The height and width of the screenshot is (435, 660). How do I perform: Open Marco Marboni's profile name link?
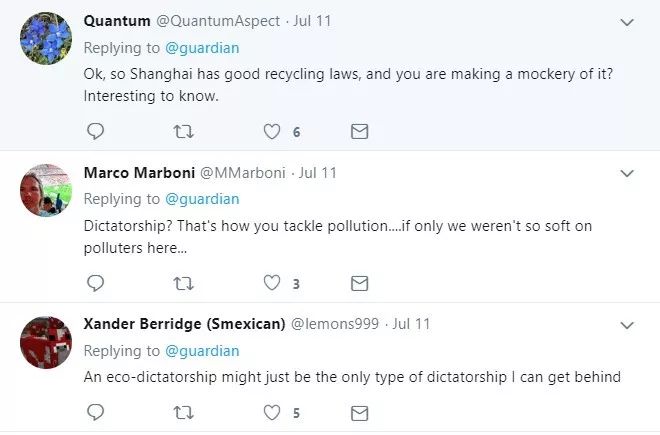click(x=140, y=173)
